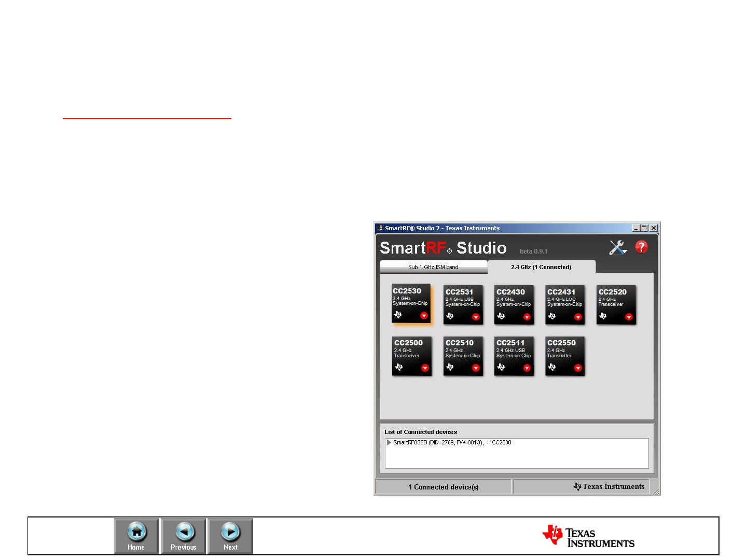The height and width of the screenshot is (560, 747).
Task: Select the CC2550 Transmitter tile
Action: [x=565, y=356]
